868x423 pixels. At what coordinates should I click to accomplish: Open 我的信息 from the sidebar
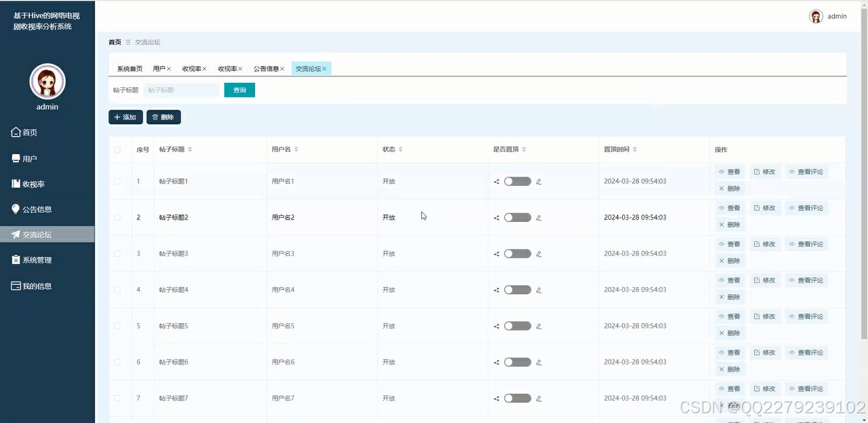pos(34,285)
